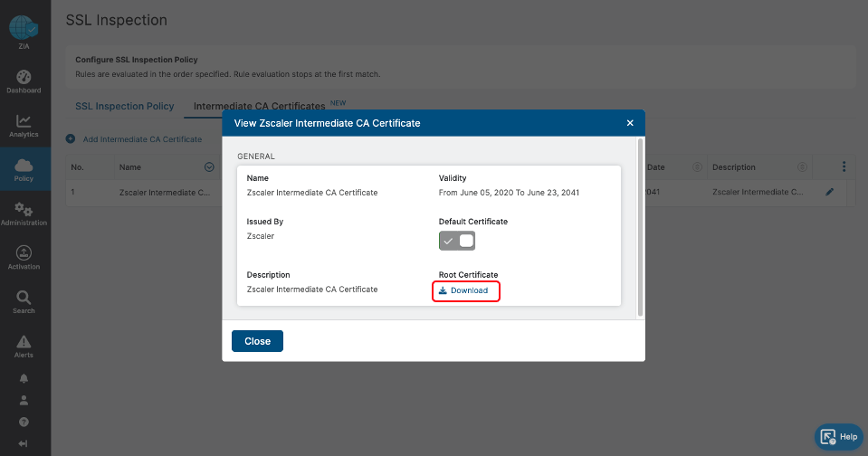
Task: Open the Help widget
Action: [x=838, y=436]
